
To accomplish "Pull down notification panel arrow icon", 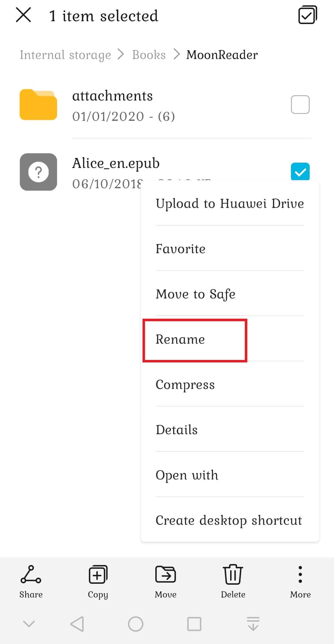I will click(x=253, y=624).
